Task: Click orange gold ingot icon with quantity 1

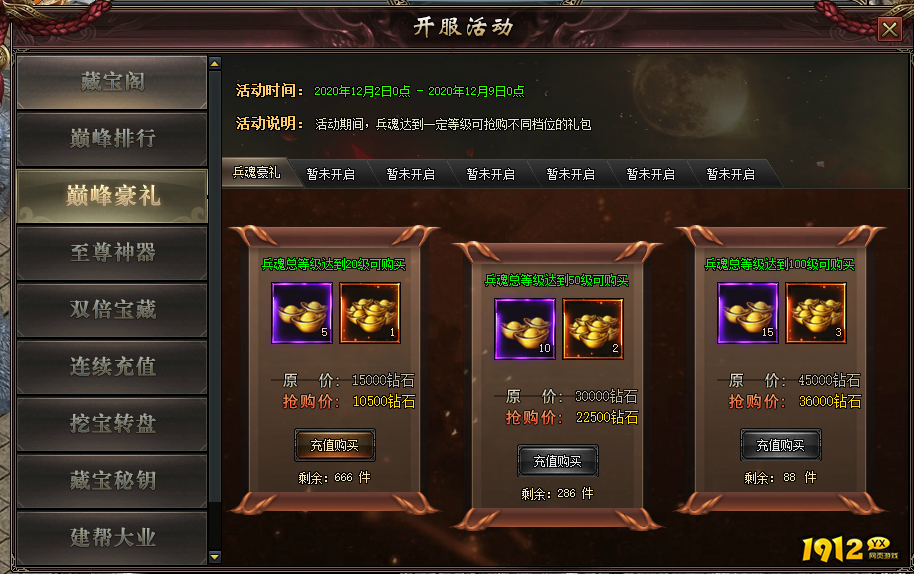Action: point(370,313)
